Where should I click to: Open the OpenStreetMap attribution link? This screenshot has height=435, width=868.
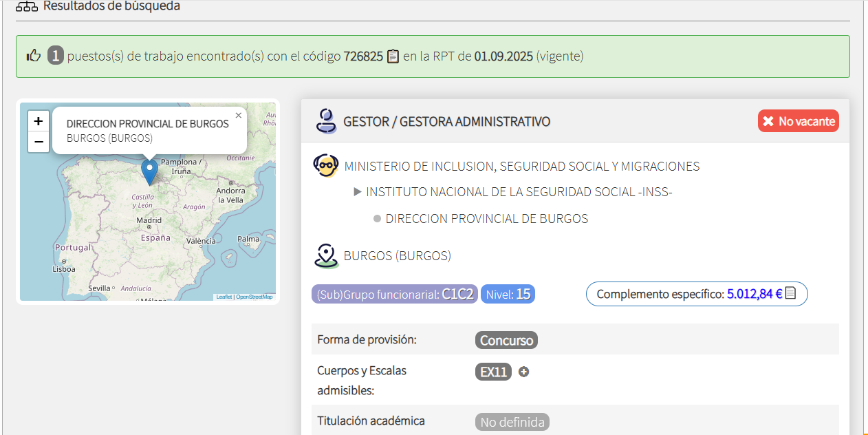click(254, 297)
